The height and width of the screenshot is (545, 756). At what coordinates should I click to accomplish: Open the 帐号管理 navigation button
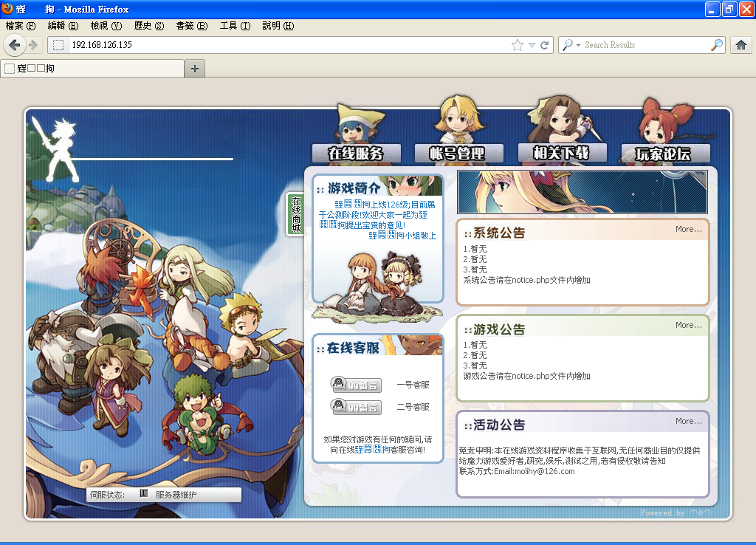[458, 154]
